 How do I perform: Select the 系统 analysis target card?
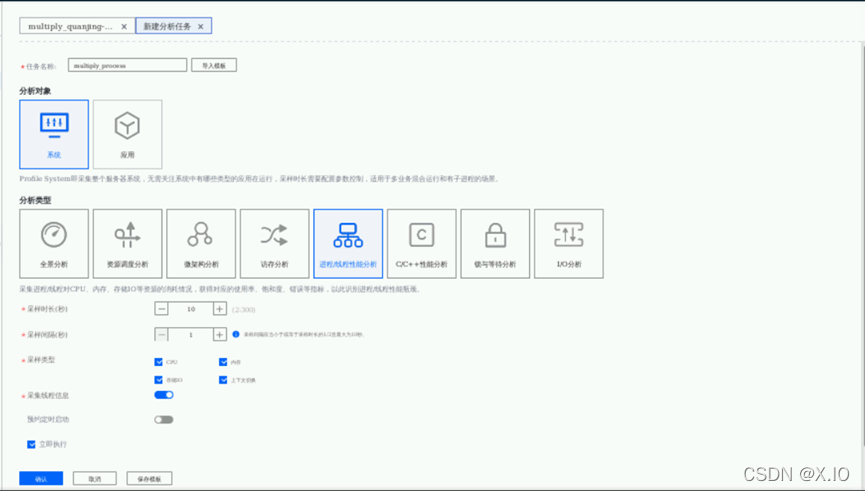54,135
